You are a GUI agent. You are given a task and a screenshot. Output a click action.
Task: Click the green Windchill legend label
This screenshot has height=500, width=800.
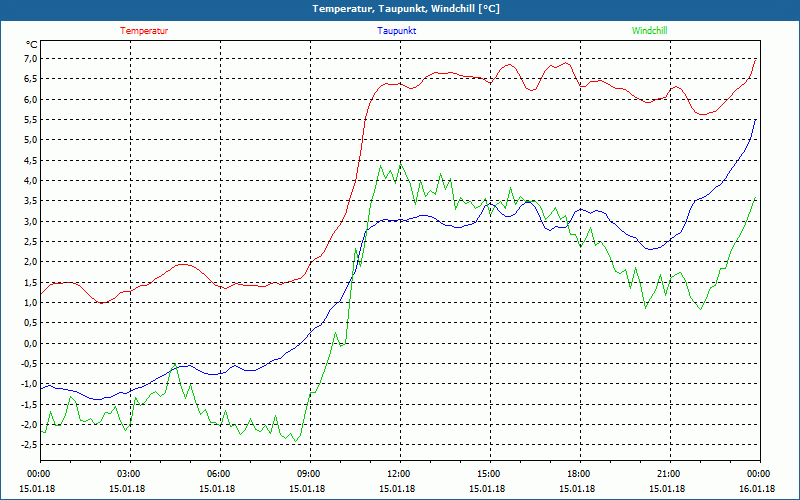649,31
